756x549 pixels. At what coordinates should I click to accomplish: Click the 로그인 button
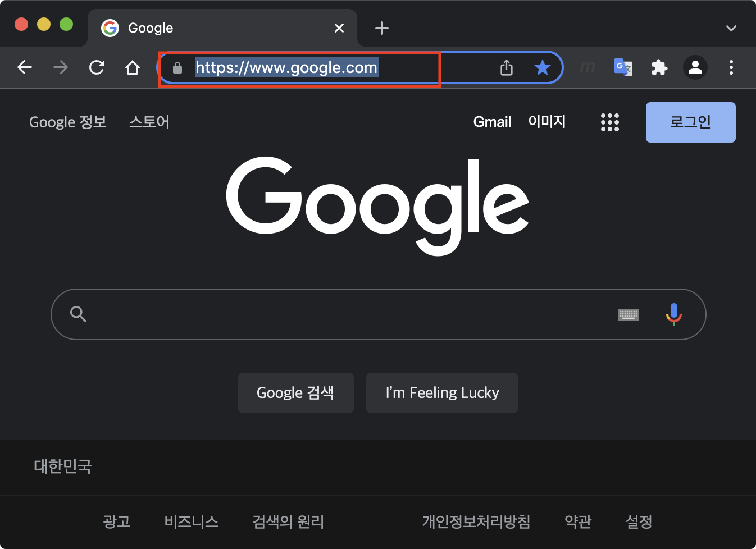[x=691, y=122]
